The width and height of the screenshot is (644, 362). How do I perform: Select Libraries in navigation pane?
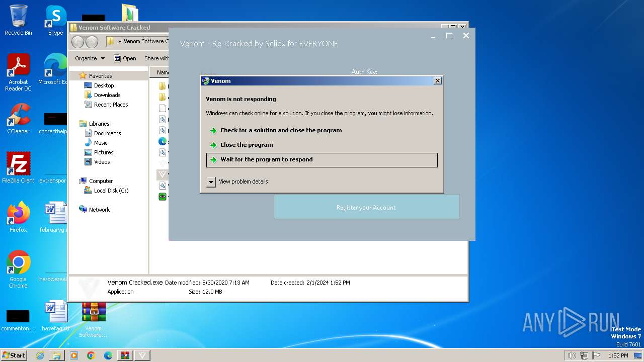click(99, 124)
